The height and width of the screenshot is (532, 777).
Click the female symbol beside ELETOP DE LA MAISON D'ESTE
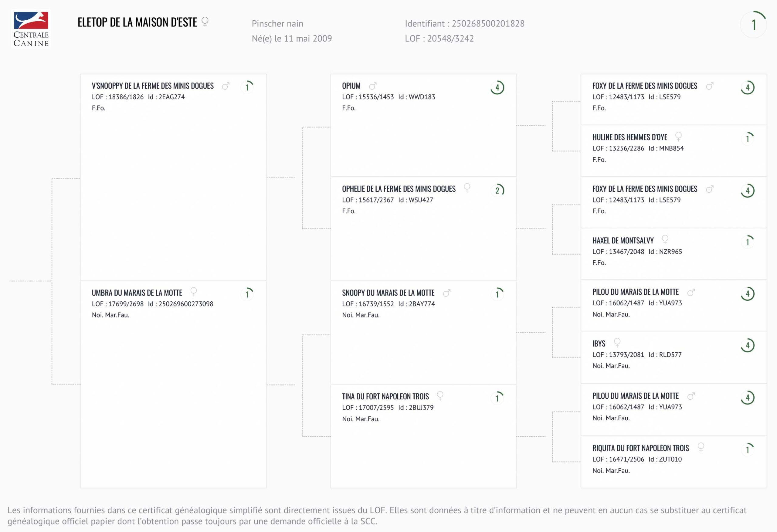[x=205, y=22]
